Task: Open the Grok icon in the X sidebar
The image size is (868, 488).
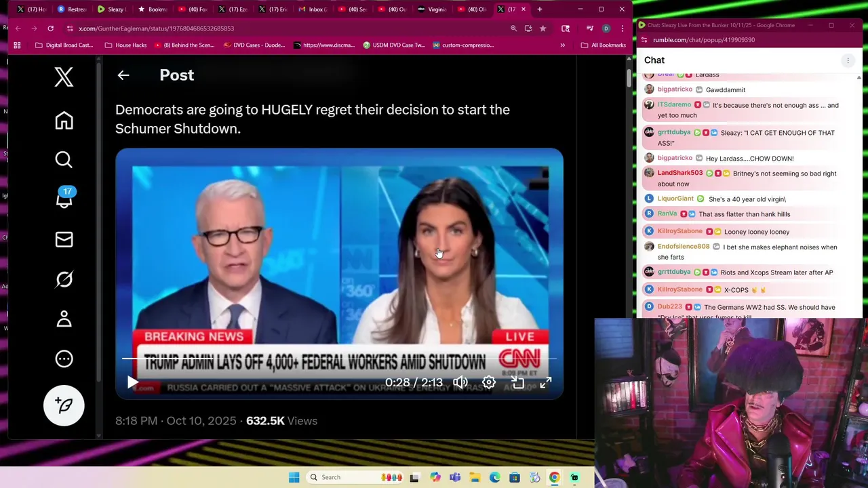Action: 64,279
